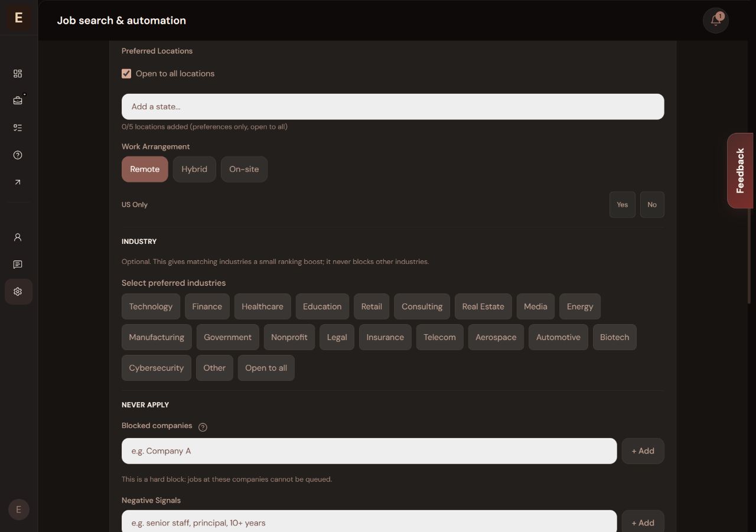Select the Other industry chip
Image resolution: width=756 pixels, height=532 pixels.
214,368
